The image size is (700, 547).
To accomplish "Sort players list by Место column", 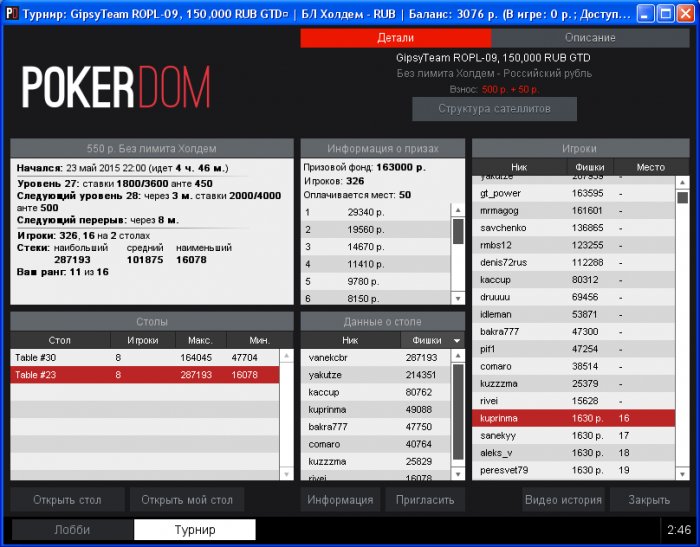I will pyautogui.click(x=651, y=167).
